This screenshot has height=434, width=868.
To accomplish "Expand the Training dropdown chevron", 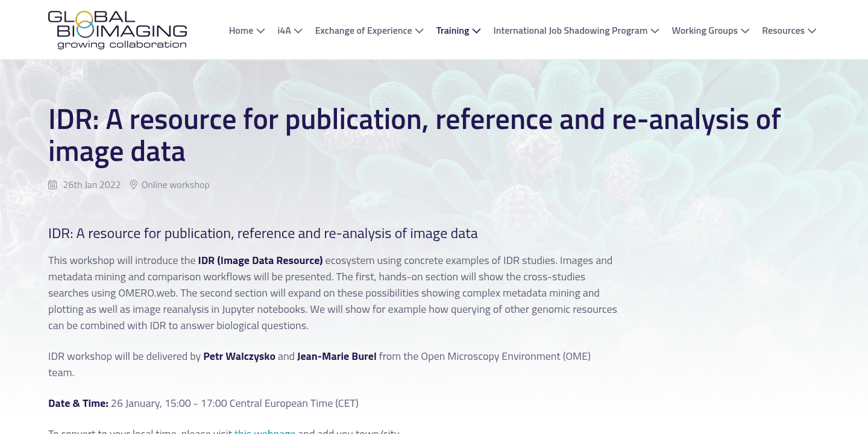I will [x=476, y=31].
